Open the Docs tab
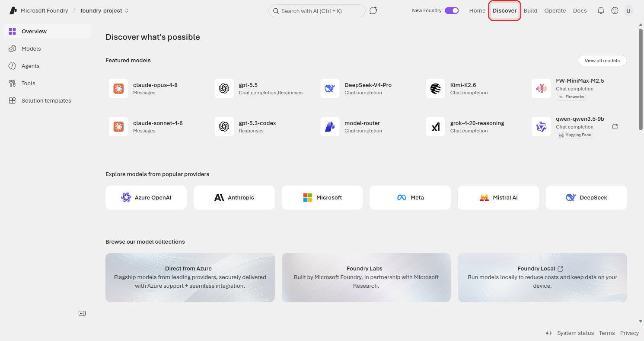The image size is (644, 341). click(x=580, y=11)
